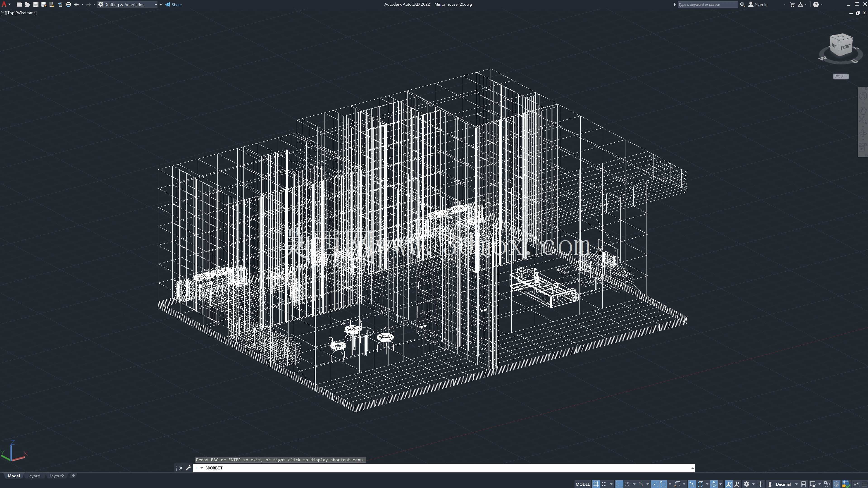Open the WCS coordinate system dropdown

click(841, 76)
